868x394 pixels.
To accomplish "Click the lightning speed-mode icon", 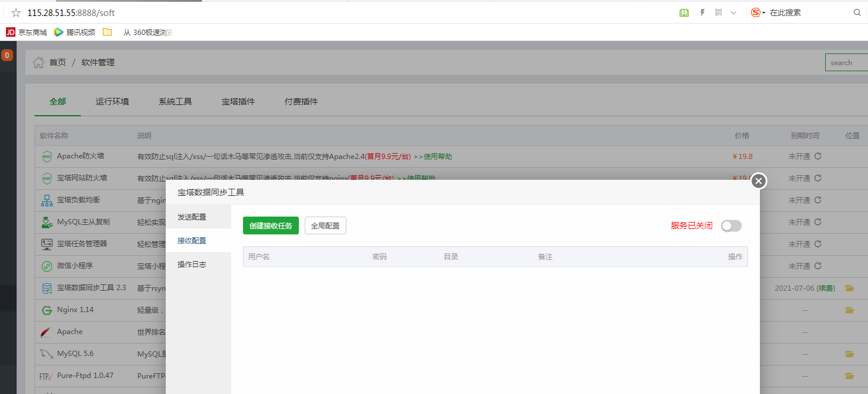I will click(x=702, y=12).
